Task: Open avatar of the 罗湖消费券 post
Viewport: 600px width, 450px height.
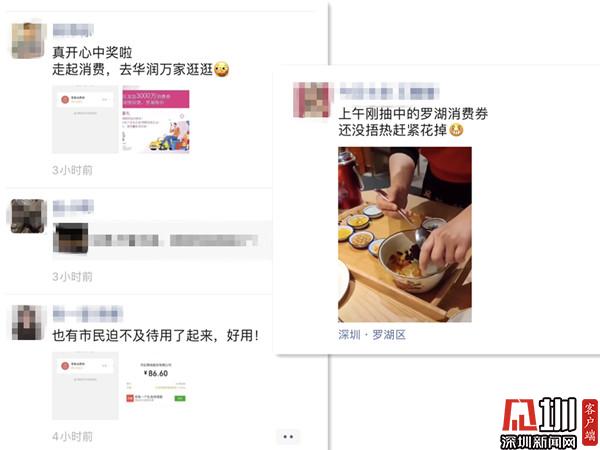Action: 311,100
